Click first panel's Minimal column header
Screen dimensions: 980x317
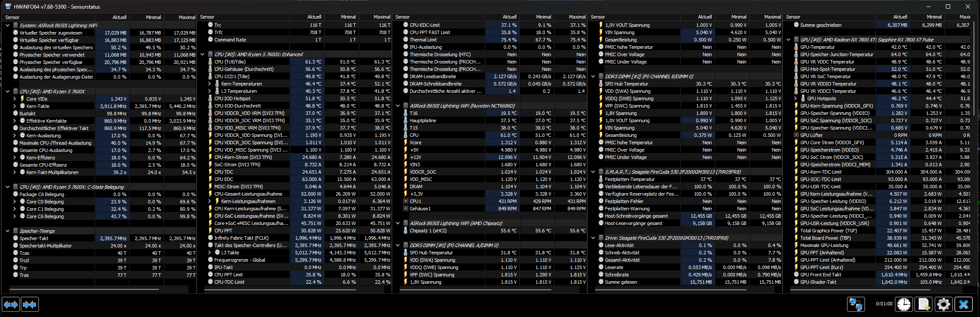[147, 17]
